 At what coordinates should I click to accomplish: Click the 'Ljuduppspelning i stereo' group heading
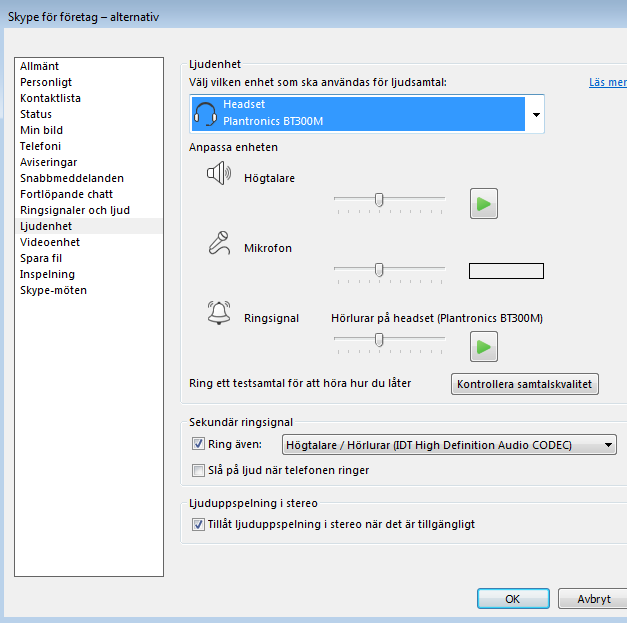[253, 503]
